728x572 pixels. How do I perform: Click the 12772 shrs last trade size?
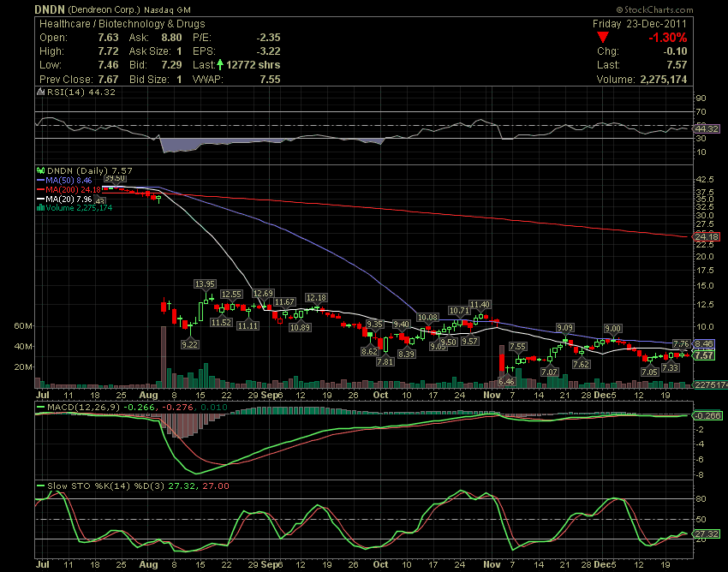click(x=253, y=65)
